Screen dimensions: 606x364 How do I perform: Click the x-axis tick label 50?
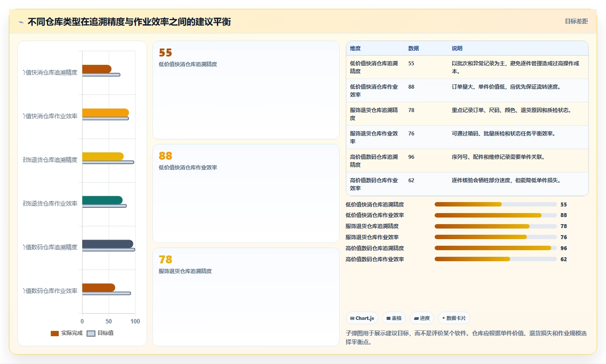pos(109,321)
